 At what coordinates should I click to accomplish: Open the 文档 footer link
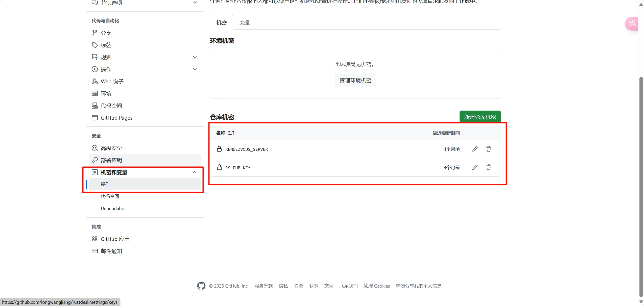[329, 286]
